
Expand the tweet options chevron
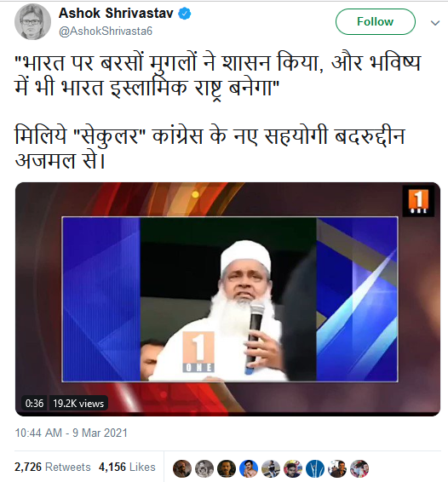tap(434, 23)
